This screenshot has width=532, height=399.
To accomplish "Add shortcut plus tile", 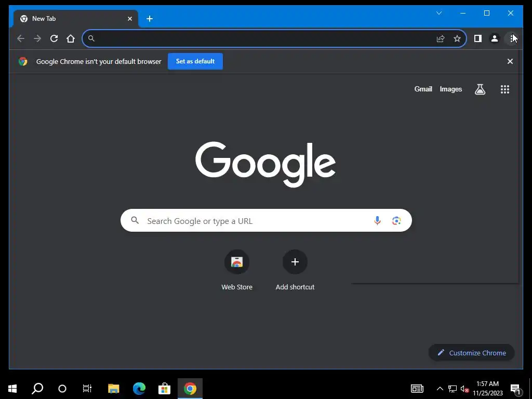I will tap(295, 270).
